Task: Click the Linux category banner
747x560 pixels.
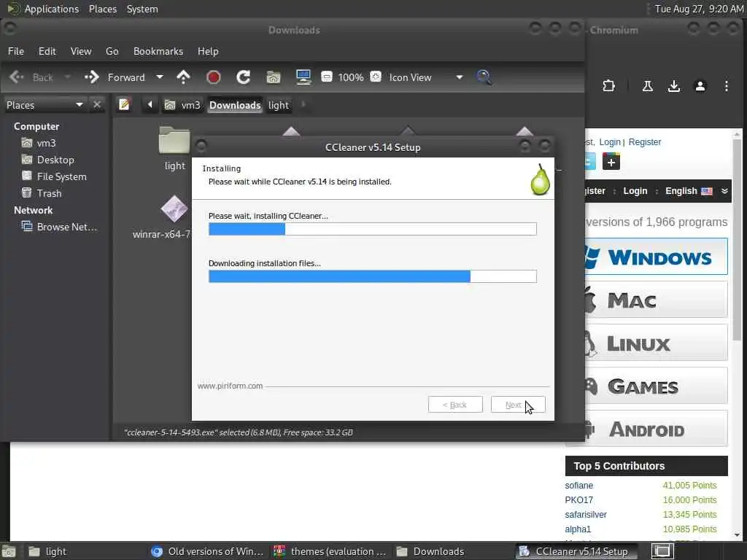Action: coord(656,343)
